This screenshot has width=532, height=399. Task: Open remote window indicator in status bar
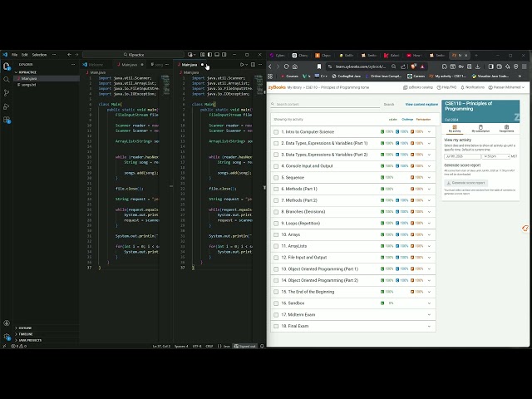(x=4, y=346)
